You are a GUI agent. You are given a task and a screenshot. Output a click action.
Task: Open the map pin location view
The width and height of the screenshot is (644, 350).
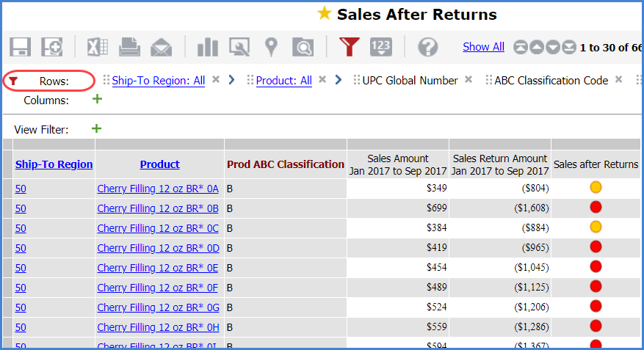click(x=272, y=47)
